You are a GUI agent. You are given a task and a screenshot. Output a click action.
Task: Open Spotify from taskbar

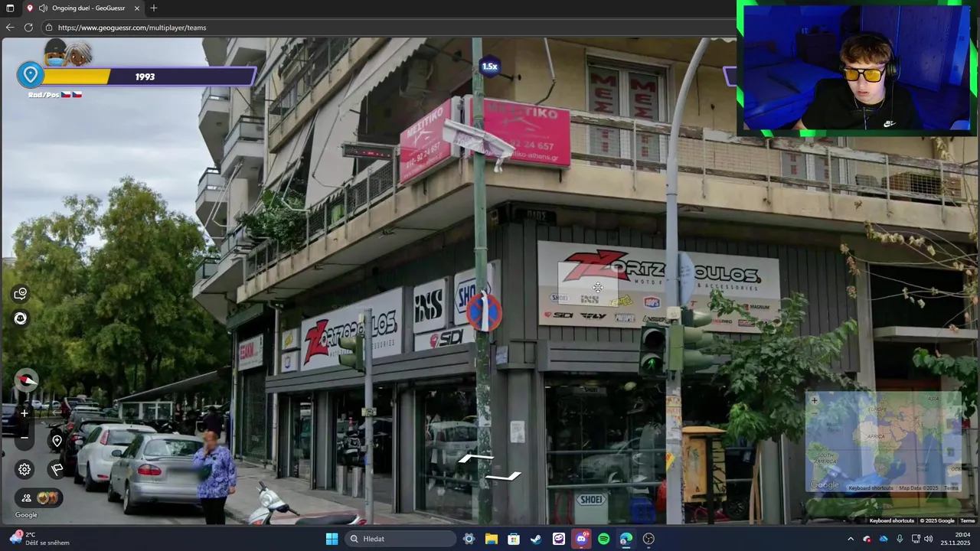(x=604, y=539)
